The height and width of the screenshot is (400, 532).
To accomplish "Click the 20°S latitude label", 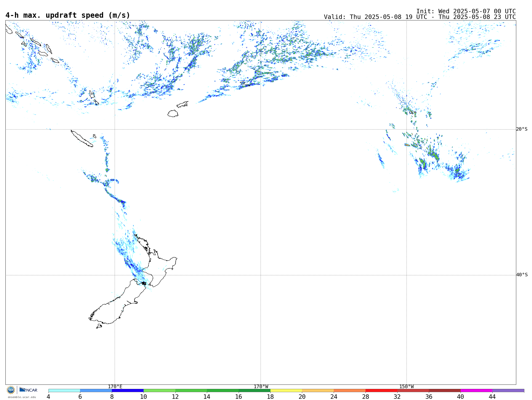I will (522, 129).
